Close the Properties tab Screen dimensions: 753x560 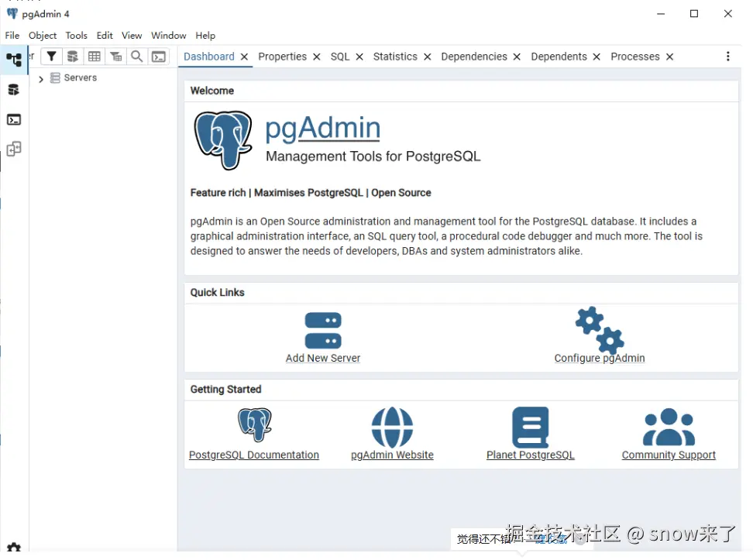point(317,57)
